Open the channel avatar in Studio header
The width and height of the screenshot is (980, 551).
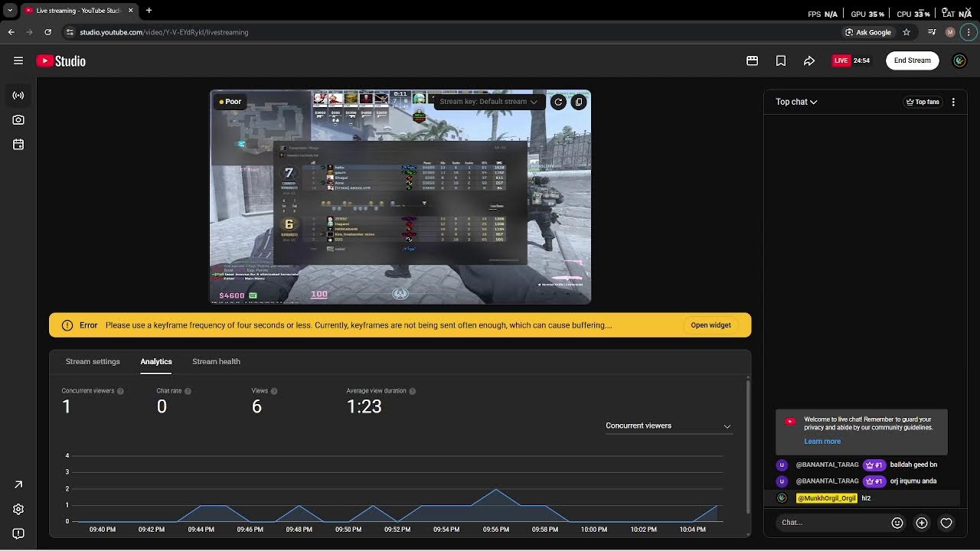[959, 60]
